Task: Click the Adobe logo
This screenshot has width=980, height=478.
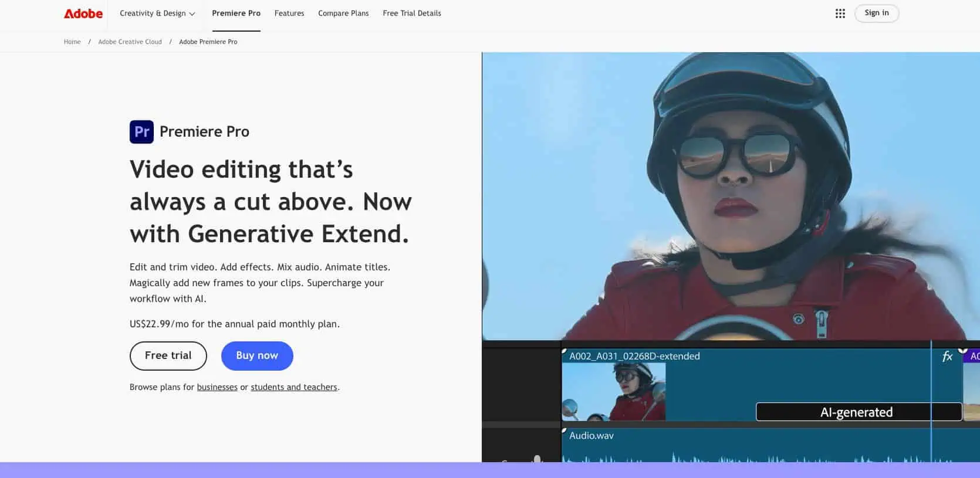Action: [x=83, y=13]
